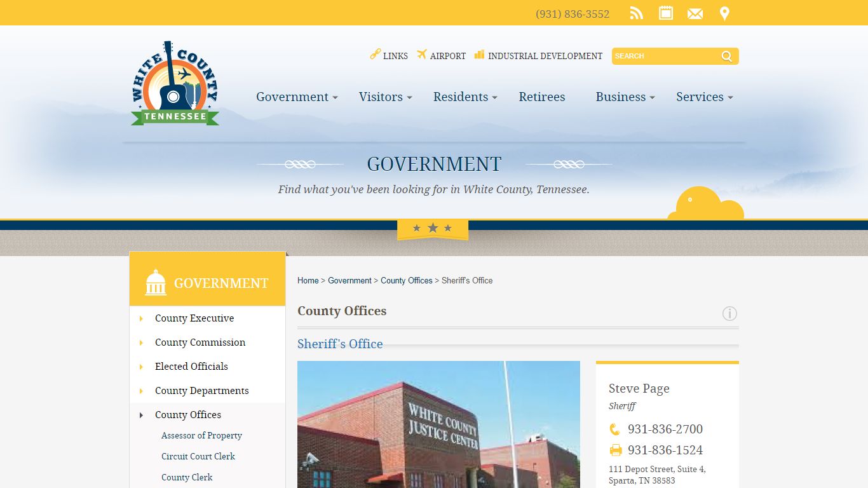The height and width of the screenshot is (488, 868).
Task: Open the Airport link
Action: (x=448, y=56)
